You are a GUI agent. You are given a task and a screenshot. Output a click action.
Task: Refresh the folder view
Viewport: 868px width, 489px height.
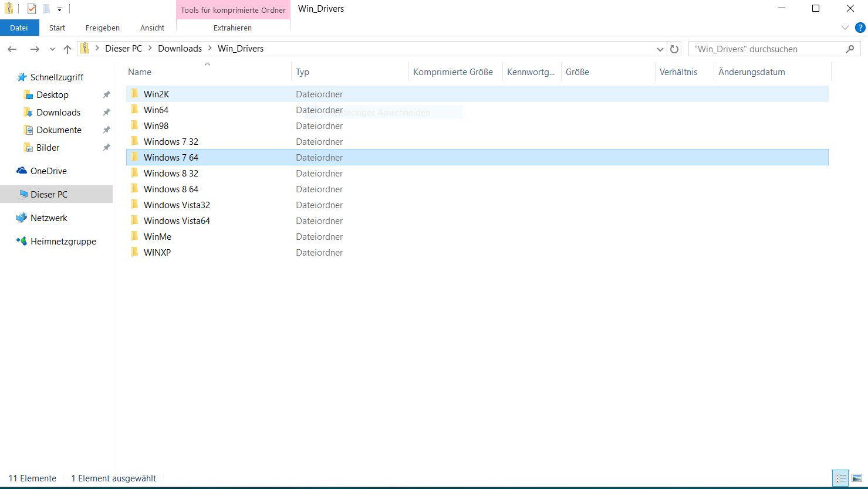pyautogui.click(x=674, y=49)
